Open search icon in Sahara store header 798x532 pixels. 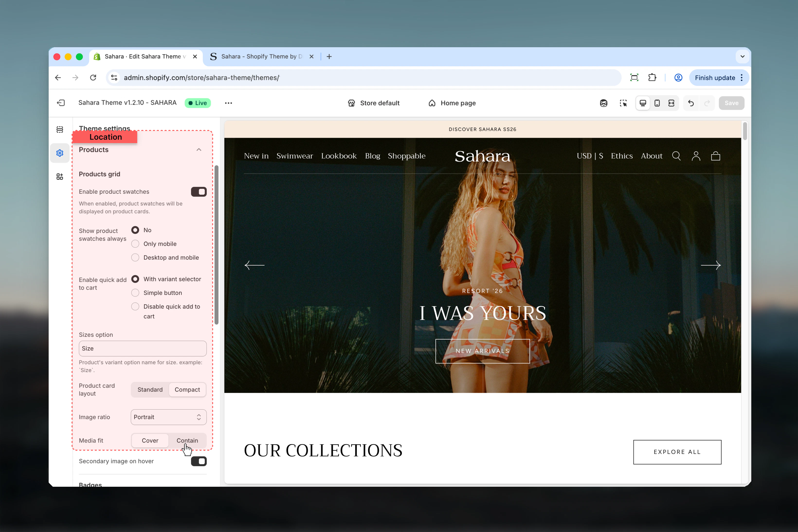pyautogui.click(x=676, y=156)
